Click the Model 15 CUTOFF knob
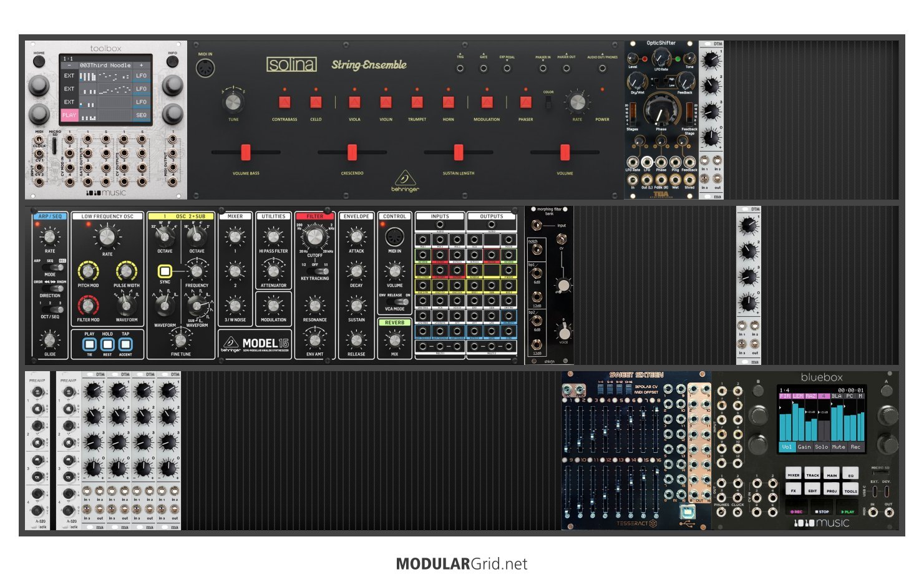Viewport: 924px width, 577px height. tap(314, 236)
